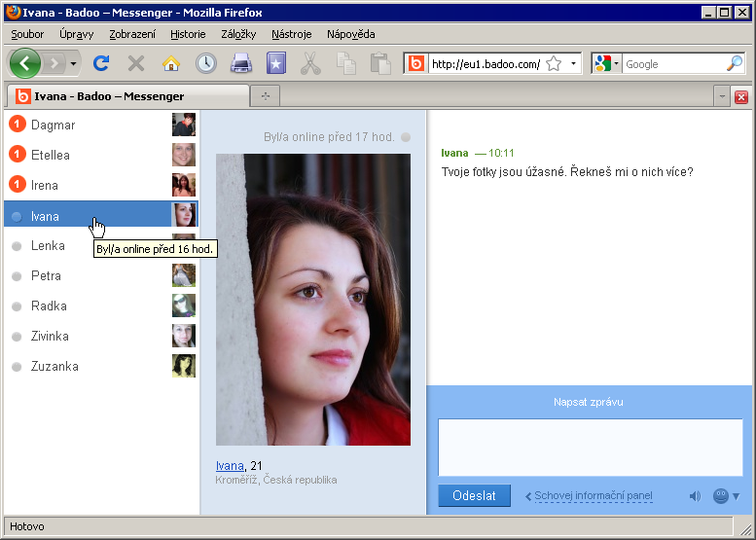756x540 pixels.
Task: Click sender name Ivana in chat message
Action: pyautogui.click(x=454, y=154)
